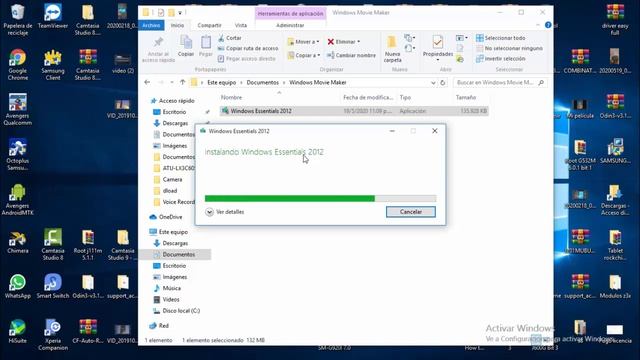Switch to the Inicio ribbon tab

177,25
